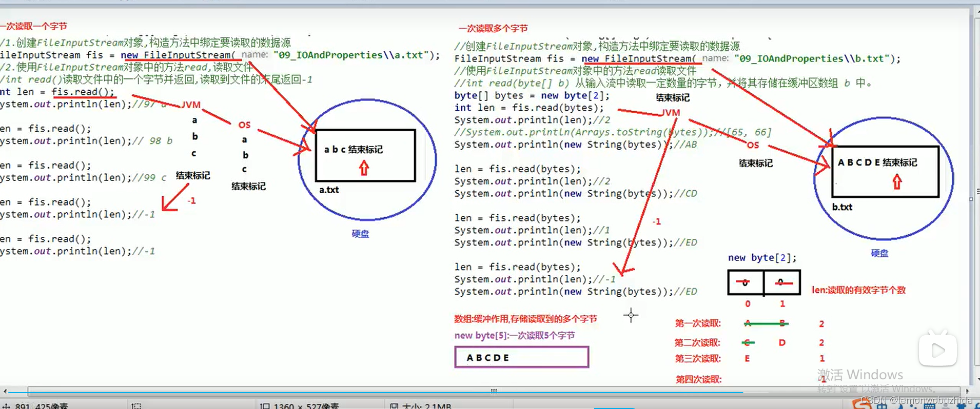
Task: Click '数组:缓冲作用,存储读取到的多个字节' note
Action: pyautogui.click(x=525, y=319)
